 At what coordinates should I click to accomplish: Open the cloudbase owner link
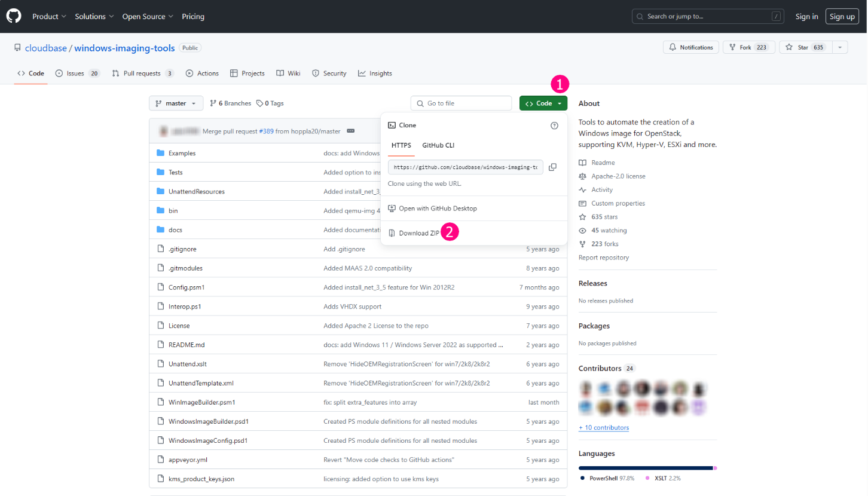coord(46,48)
